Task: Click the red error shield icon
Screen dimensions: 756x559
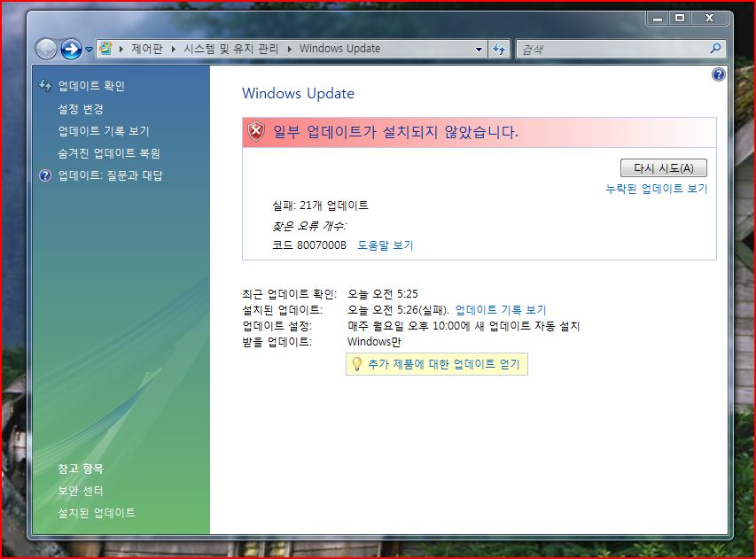Action: coord(256,132)
